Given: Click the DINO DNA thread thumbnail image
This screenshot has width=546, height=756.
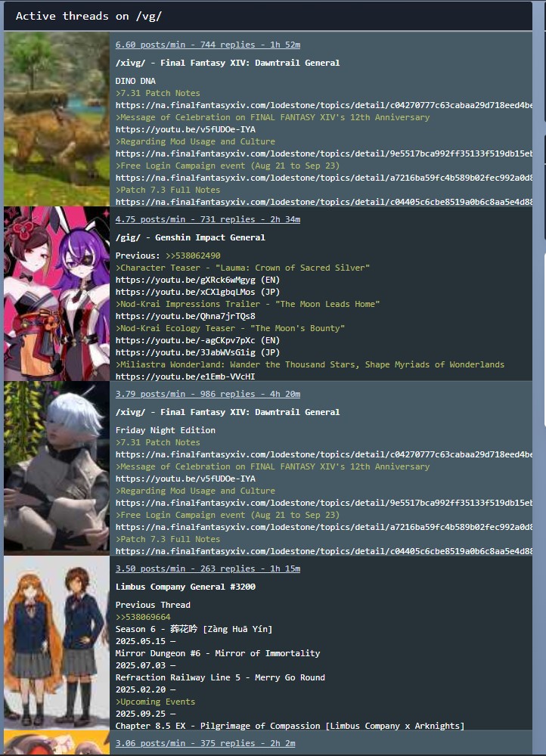Looking at the screenshot, I should (x=57, y=119).
